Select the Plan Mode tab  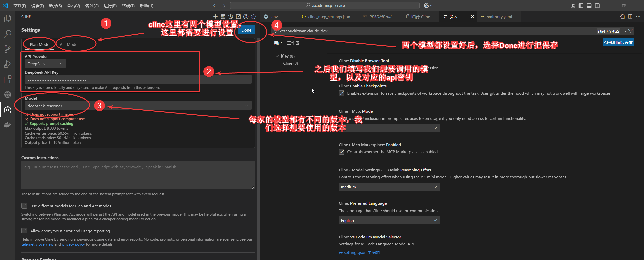click(x=40, y=44)
